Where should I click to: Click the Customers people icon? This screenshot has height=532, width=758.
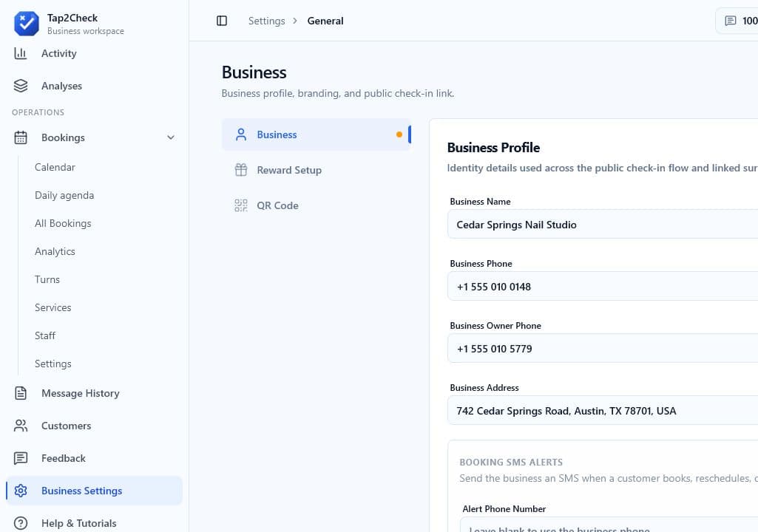tap(20, 425)
